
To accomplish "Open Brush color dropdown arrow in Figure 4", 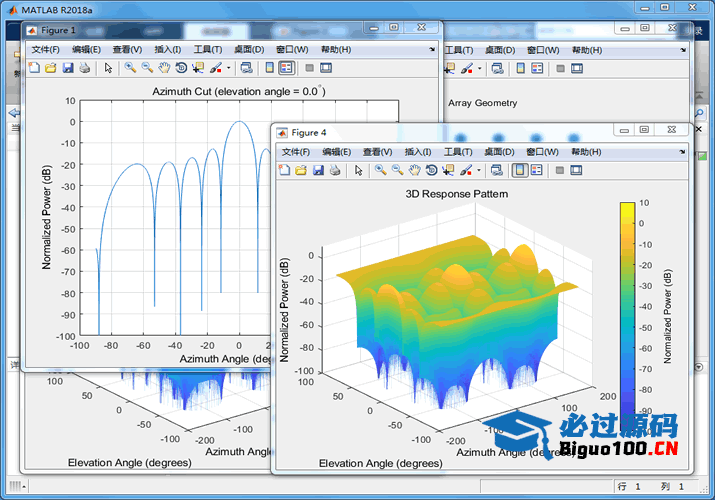I will coord(479,170).
